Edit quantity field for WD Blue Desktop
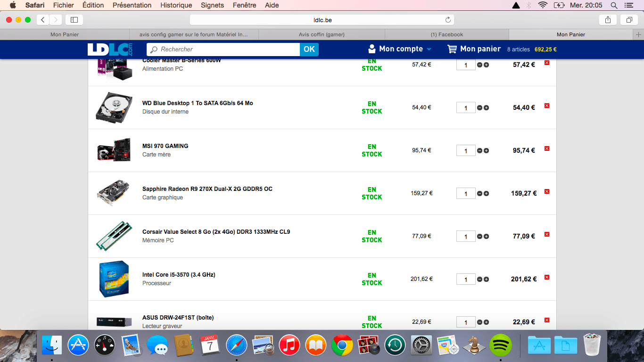Screen dimensions: 644x362 pyautogui.click(x=466, y=108)
